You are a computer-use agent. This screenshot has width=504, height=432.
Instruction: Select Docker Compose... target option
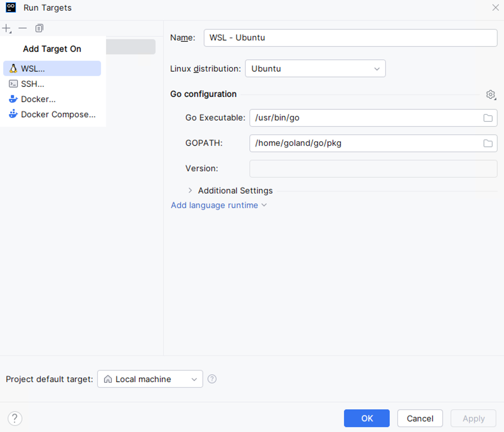(x=58, y=114)
